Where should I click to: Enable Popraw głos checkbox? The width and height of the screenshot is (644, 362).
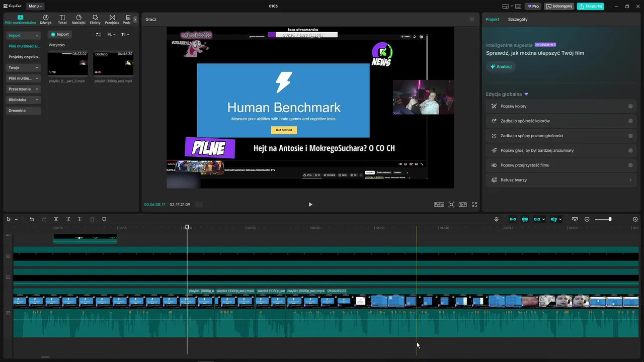(630, 150)
